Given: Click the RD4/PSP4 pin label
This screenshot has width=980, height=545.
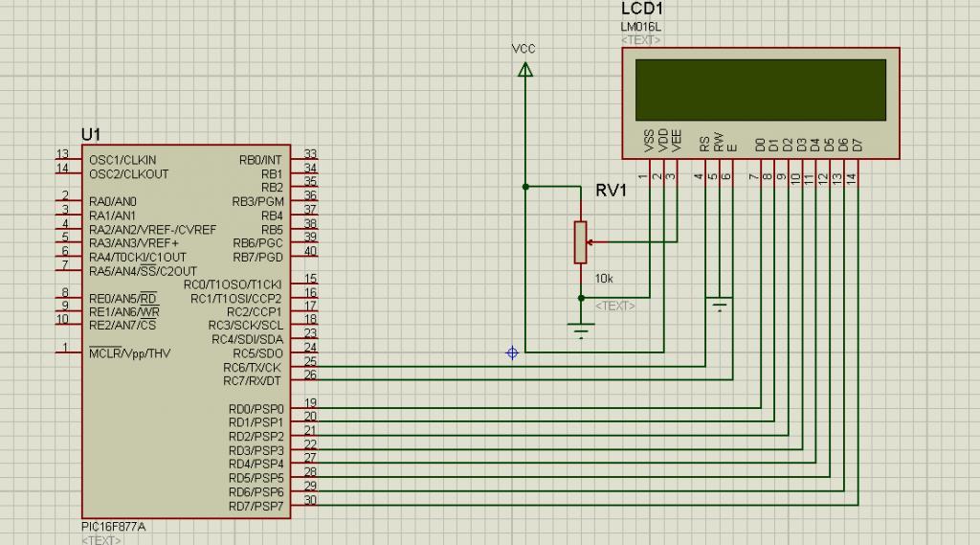Looking at the screenshot, I should pyautogui.click(x=256, y=465).
